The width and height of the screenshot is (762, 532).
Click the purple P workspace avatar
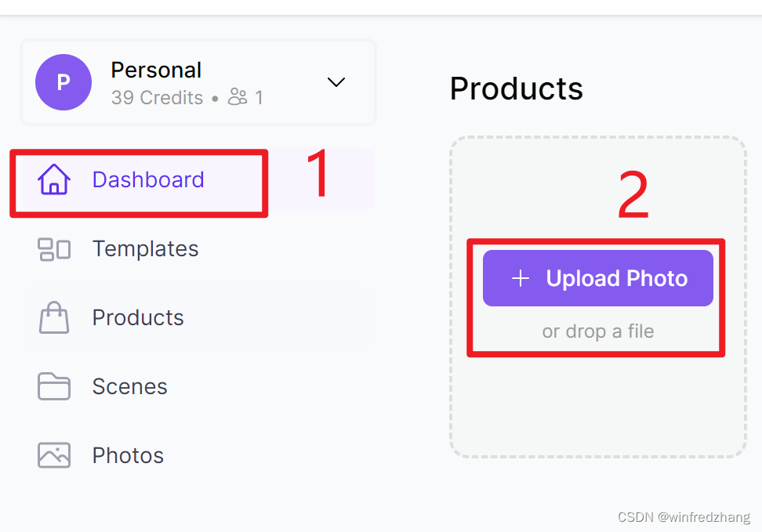pyautogui.click(x=63, y=82)
